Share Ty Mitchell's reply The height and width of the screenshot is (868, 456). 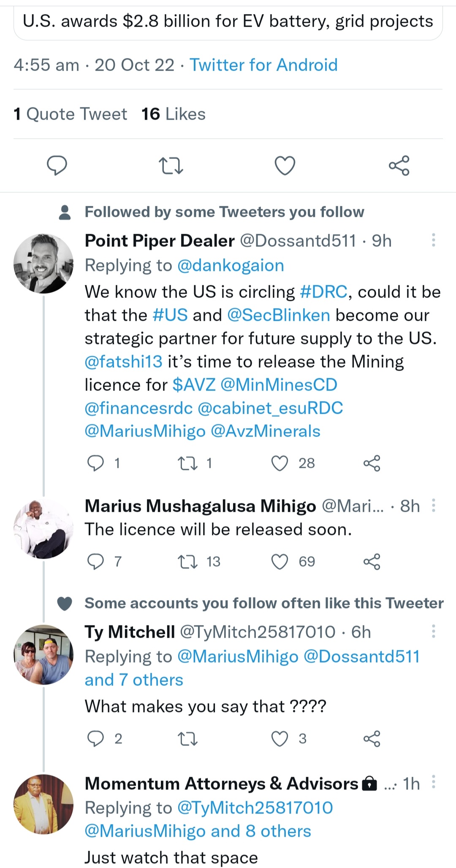pos(372,739)
